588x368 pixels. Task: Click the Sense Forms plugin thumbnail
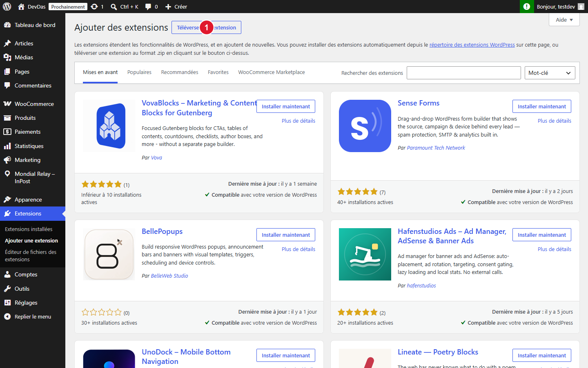pyautogui.click(x=365, y=126)
